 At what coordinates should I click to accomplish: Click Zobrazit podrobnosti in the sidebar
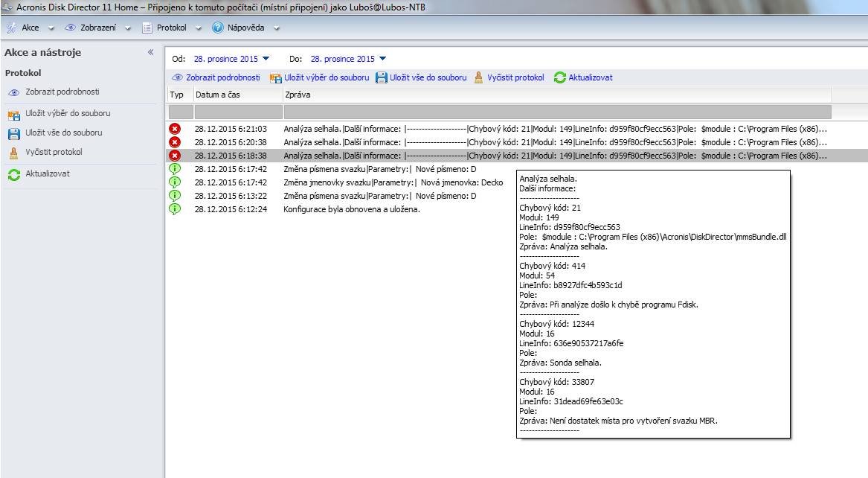62,92
